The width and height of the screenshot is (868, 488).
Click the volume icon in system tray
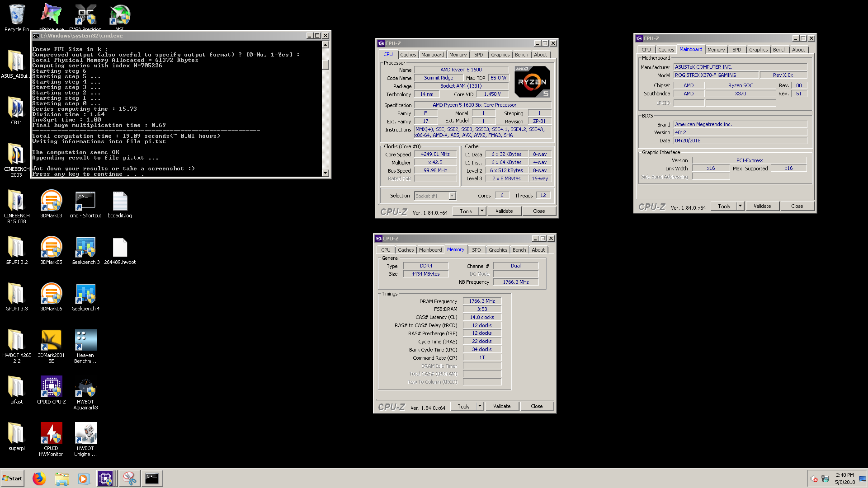(814, 479)
